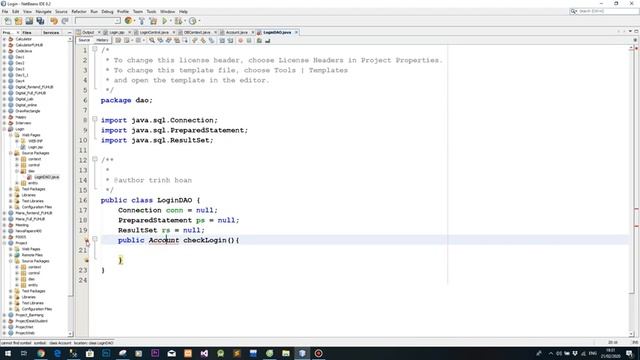Screen dimensions: 640x360
Task: Select the Project_Banhang project node
Action: click(x=29, y=315)
